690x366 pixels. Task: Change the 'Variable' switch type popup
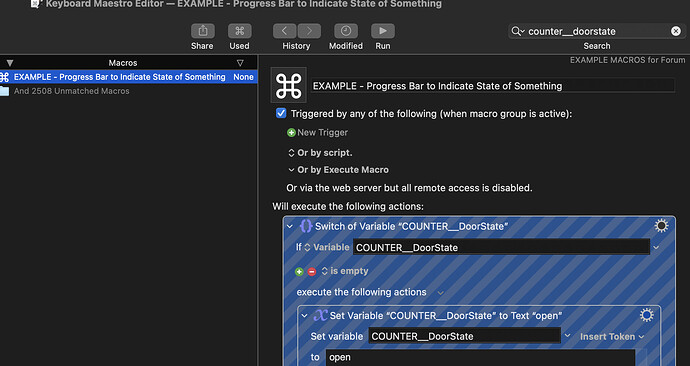[327, 247]
